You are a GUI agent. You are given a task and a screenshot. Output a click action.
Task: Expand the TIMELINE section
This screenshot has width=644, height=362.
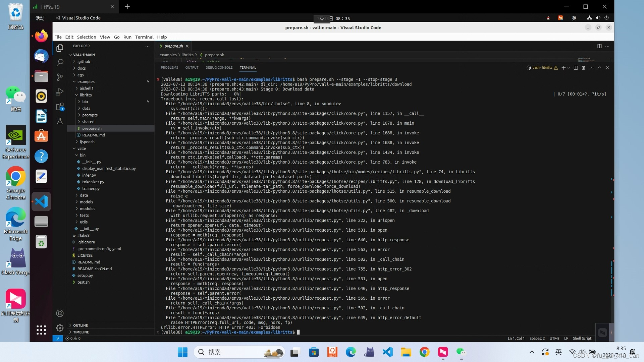point(111,332)
